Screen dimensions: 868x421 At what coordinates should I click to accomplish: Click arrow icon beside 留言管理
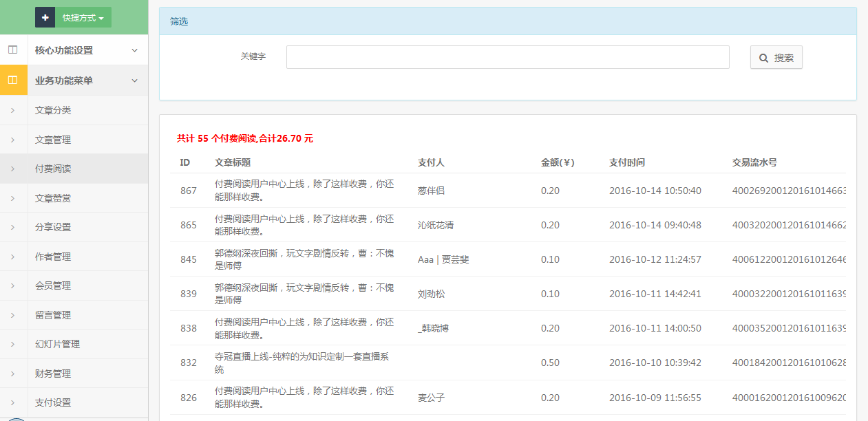(x=13, y=315)
